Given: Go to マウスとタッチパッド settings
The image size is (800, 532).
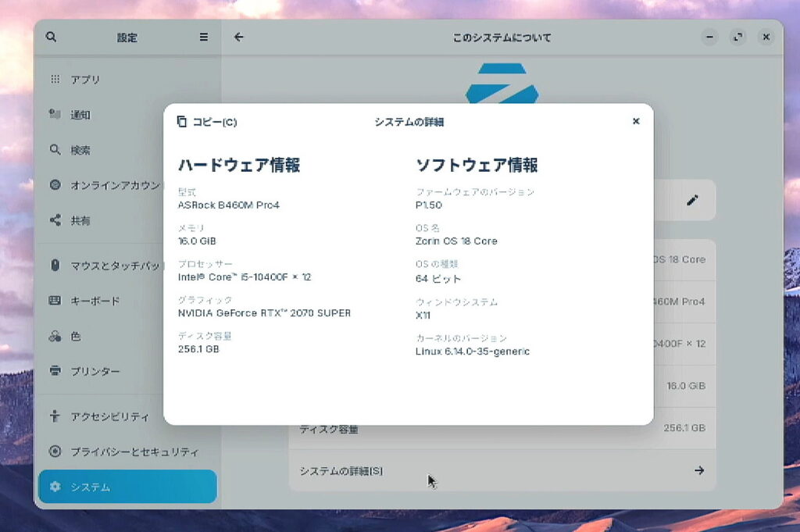Looking at the screenshot, I should 109,265.
